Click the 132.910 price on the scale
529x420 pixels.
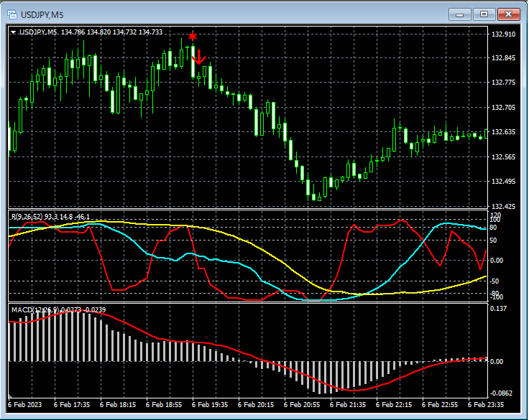tap(503, 34)
